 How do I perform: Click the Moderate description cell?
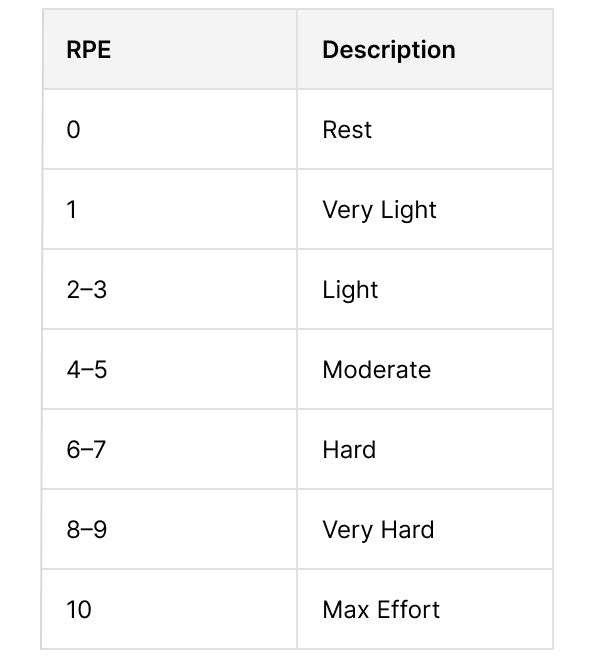point(376,370)
